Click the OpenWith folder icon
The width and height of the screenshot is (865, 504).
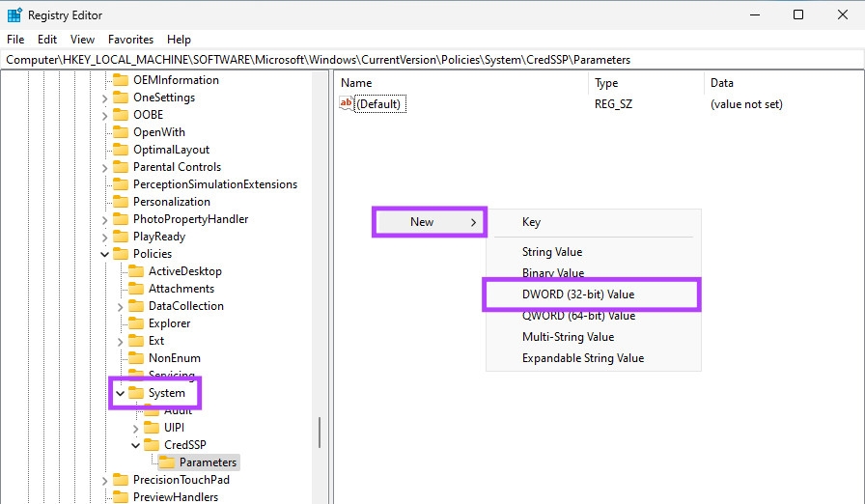click(x=121, y=132)
